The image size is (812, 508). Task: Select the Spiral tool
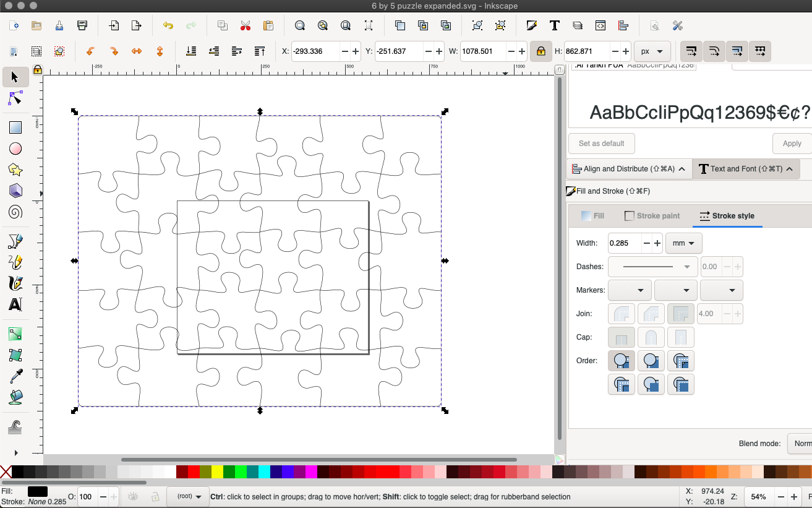click(x=15, y=212)
